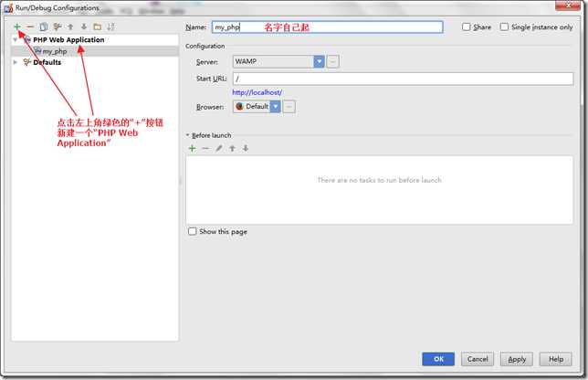Open edit defaults settings icon

pos(57,26)
